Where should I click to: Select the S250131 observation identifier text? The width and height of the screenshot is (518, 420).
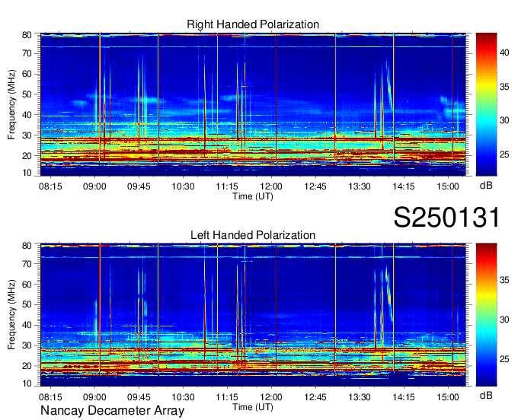446,218
